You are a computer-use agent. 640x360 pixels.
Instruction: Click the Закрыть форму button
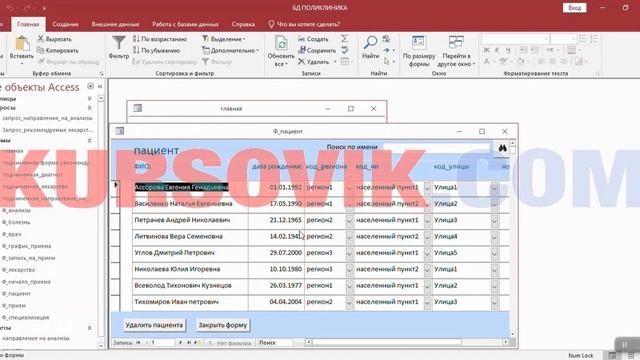[x=222, y=325]
